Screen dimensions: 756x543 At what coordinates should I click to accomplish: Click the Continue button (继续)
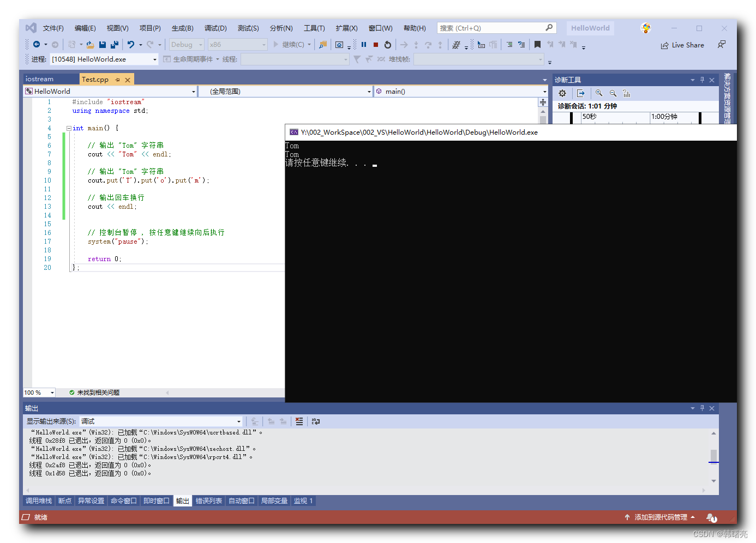(x=289, y=45)
